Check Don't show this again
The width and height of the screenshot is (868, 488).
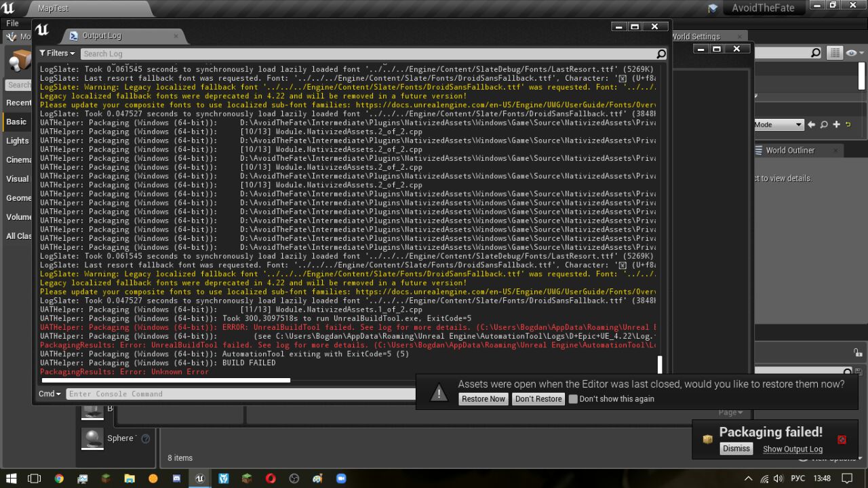(573, 399)
